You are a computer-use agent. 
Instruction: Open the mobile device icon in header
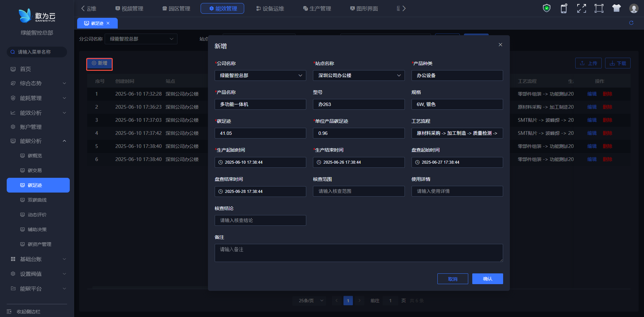pyautogui.click(x=564, y=8)
